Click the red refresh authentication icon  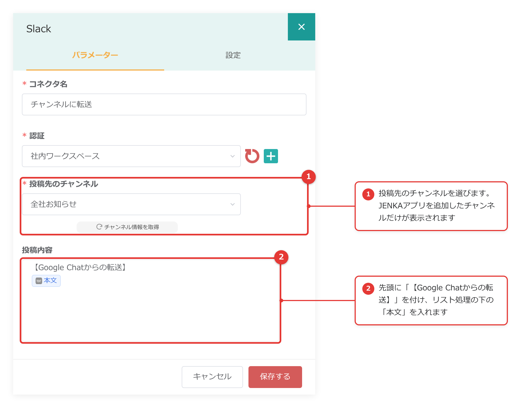252,156
